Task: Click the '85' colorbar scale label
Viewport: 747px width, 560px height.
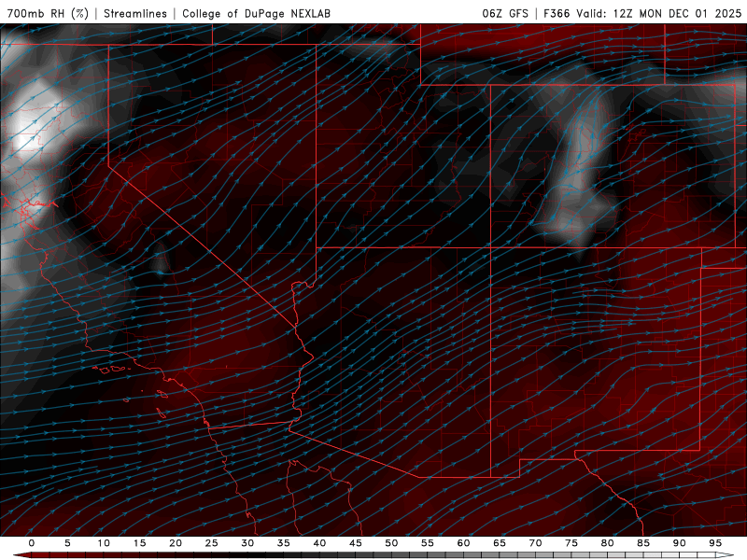Action: (643, 543)
